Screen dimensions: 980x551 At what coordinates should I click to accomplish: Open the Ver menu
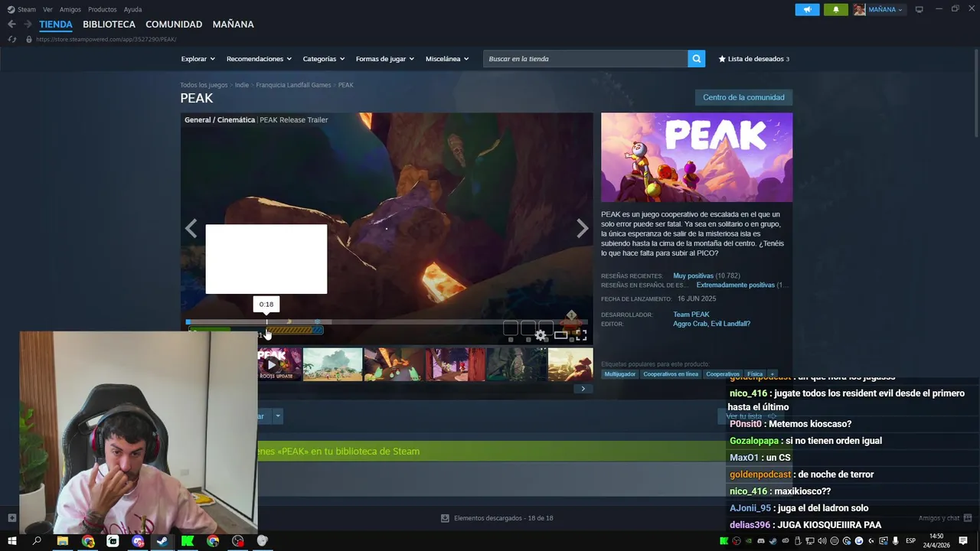pyautogui.click(x=47, y=9)
